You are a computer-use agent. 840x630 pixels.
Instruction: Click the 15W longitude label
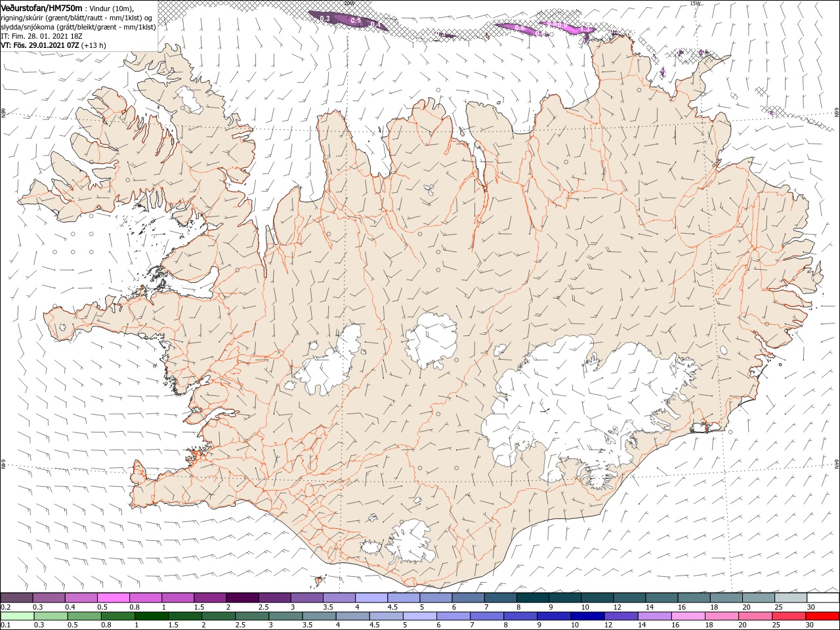695,3
